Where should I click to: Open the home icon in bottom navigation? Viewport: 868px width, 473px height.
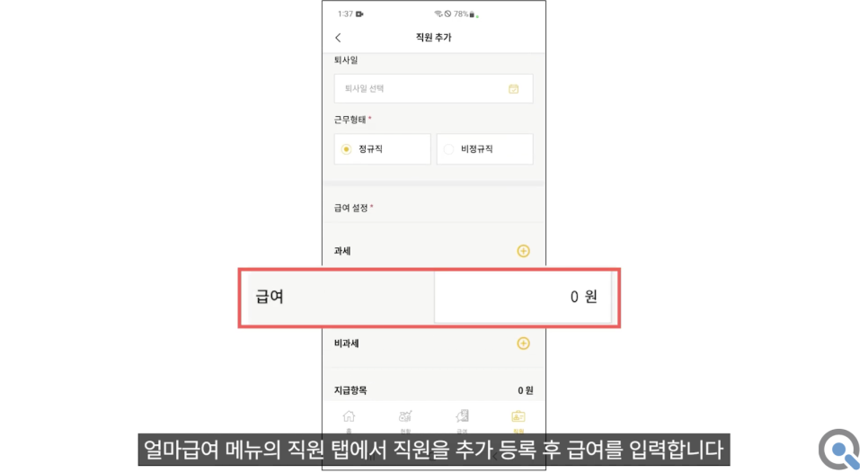point(349,416)
